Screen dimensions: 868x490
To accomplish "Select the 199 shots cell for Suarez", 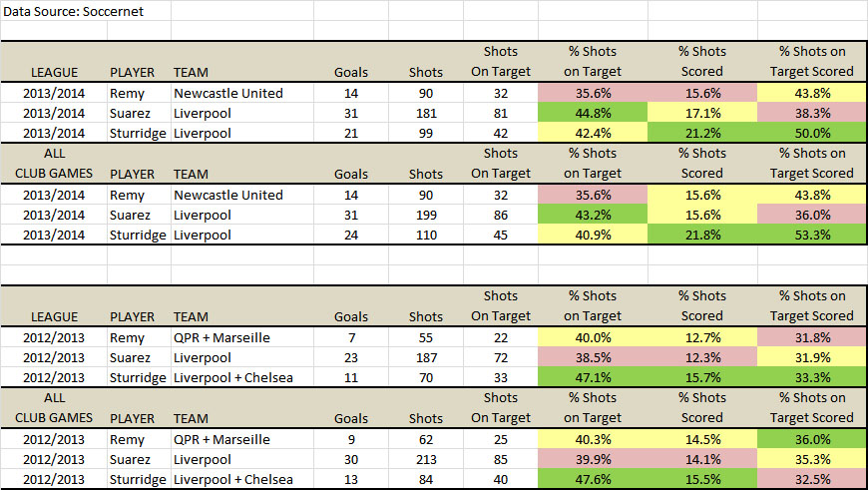I will [x=426, y=215].
